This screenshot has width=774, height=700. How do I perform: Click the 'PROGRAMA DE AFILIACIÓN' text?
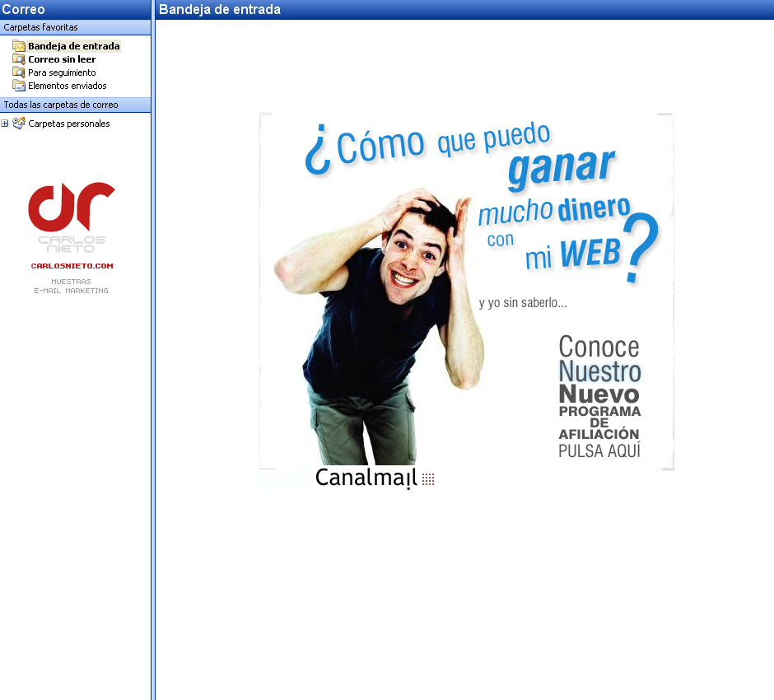tap(599, 422)
